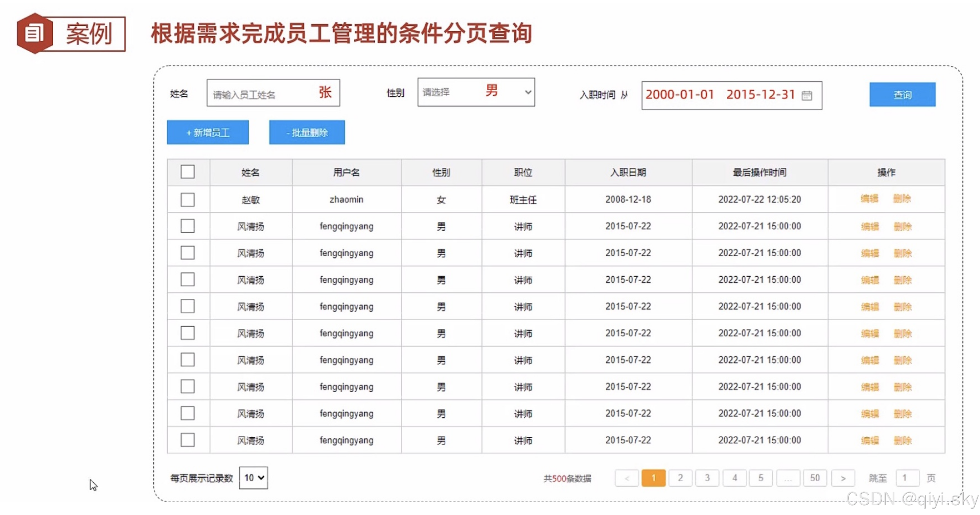Click the jump-to page number input
Viewport: 980px width, 515px height.
pyautogui.click(x=907, y=478)
